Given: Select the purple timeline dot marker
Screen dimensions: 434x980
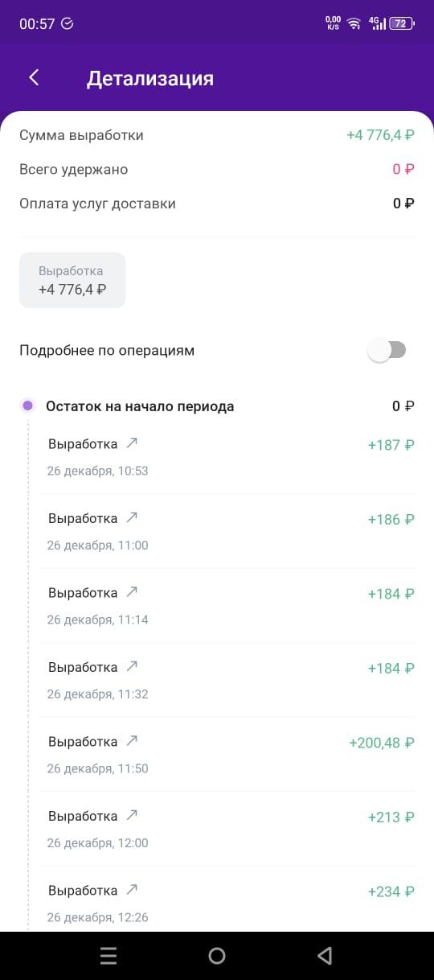Looking at the screenshot, I should [28, 406].
